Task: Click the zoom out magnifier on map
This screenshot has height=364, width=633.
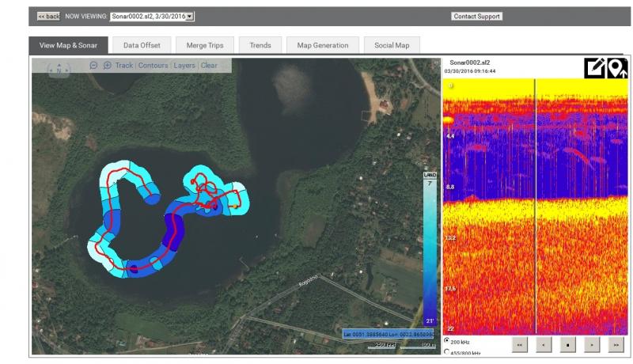Action: [x=94, y=66]
